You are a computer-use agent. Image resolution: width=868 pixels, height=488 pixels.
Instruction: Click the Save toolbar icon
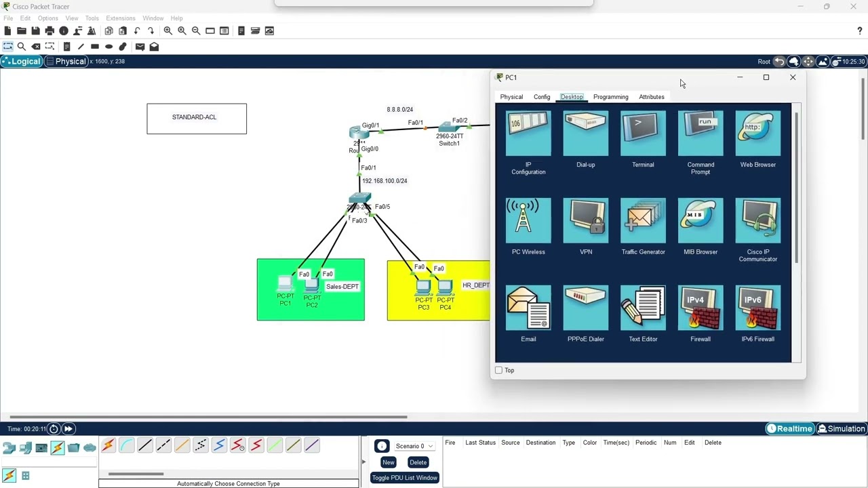click(35, 30)
